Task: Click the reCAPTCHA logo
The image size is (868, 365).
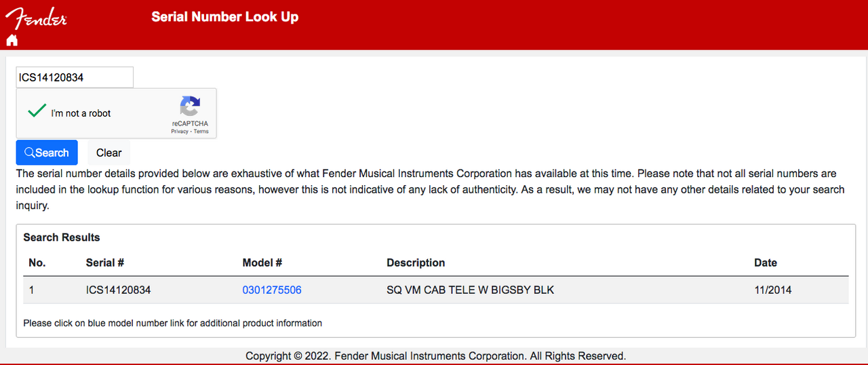Action: [190, 107]
